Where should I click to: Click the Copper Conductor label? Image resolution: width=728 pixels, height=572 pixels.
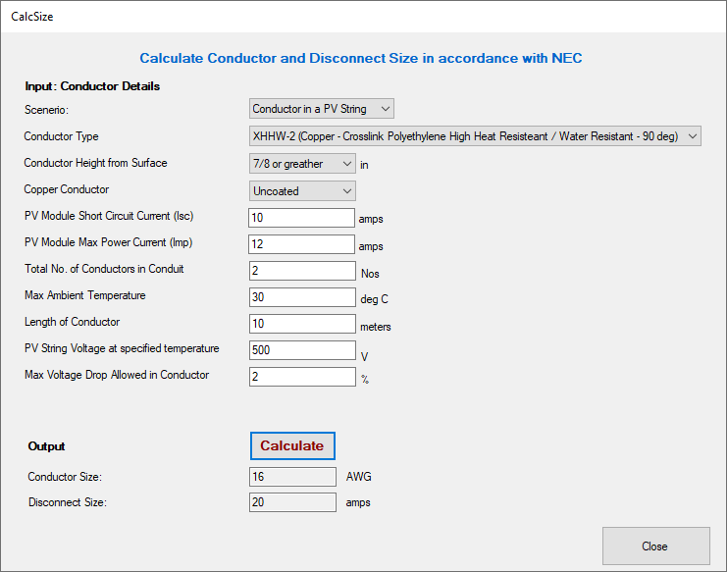[x=67, y=189]
